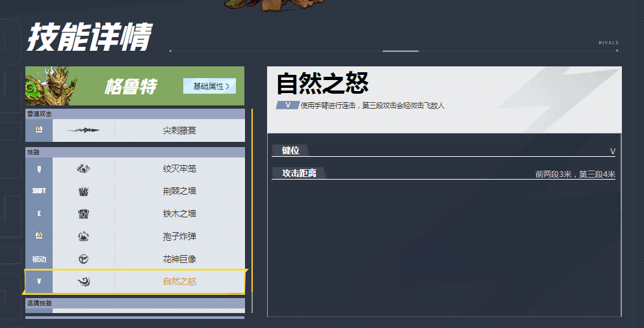Select the SHIFT key skill row
644x328 pixels.
tap(135, 191)
